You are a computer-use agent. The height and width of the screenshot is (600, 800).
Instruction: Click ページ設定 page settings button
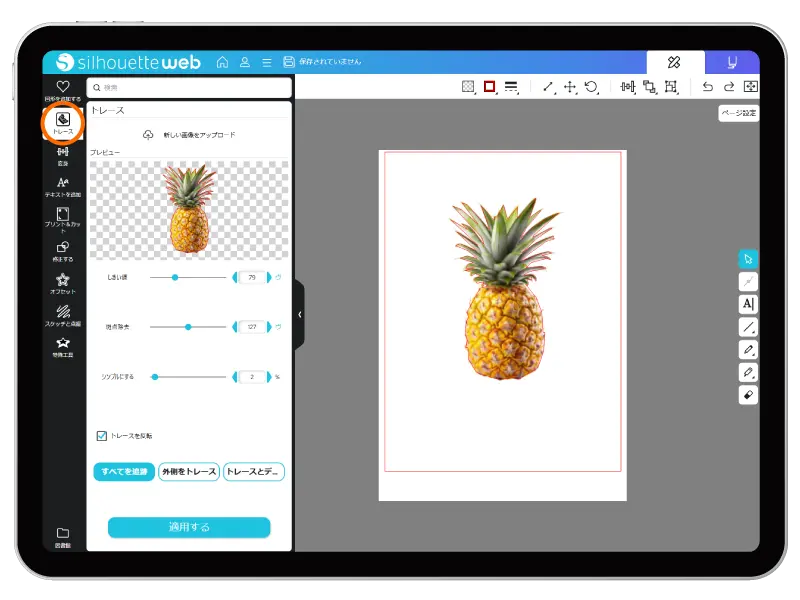click(x=738, y=113)
